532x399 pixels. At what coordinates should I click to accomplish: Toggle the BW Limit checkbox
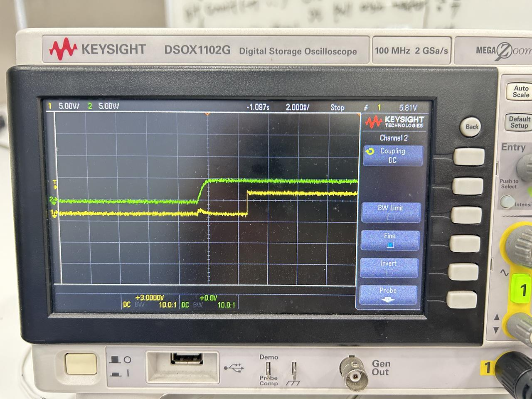coord(391,217)
